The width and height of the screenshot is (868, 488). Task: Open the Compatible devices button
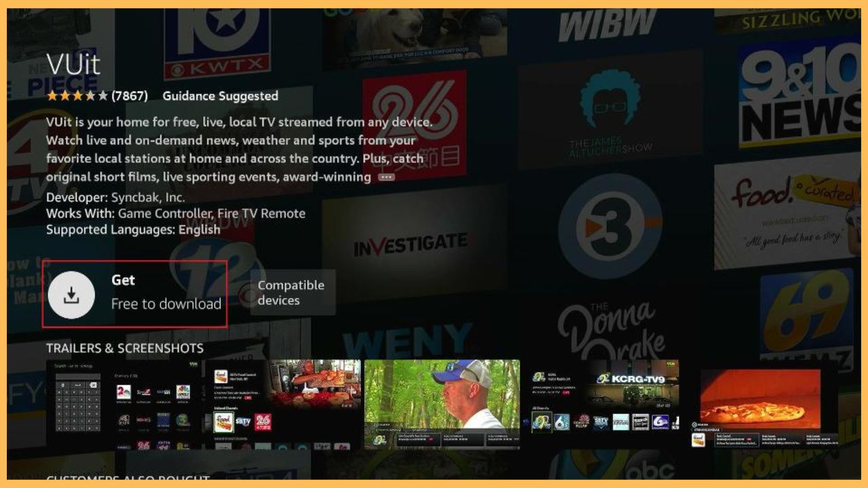point(292,293)
